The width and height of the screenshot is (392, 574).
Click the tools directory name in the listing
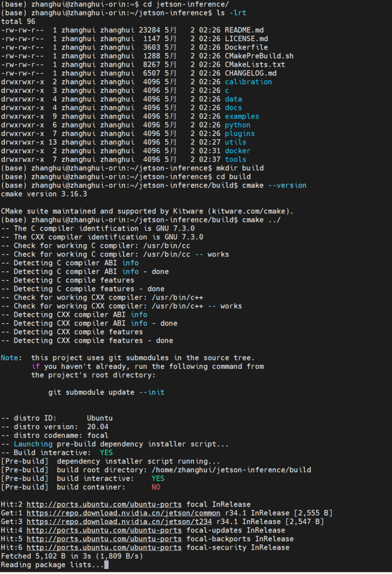pos(235,160)
